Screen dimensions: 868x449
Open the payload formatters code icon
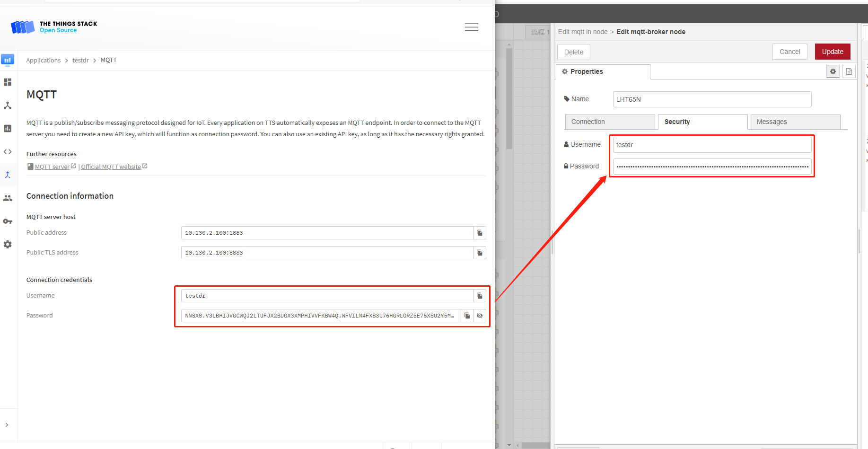(x=8, y=152)
